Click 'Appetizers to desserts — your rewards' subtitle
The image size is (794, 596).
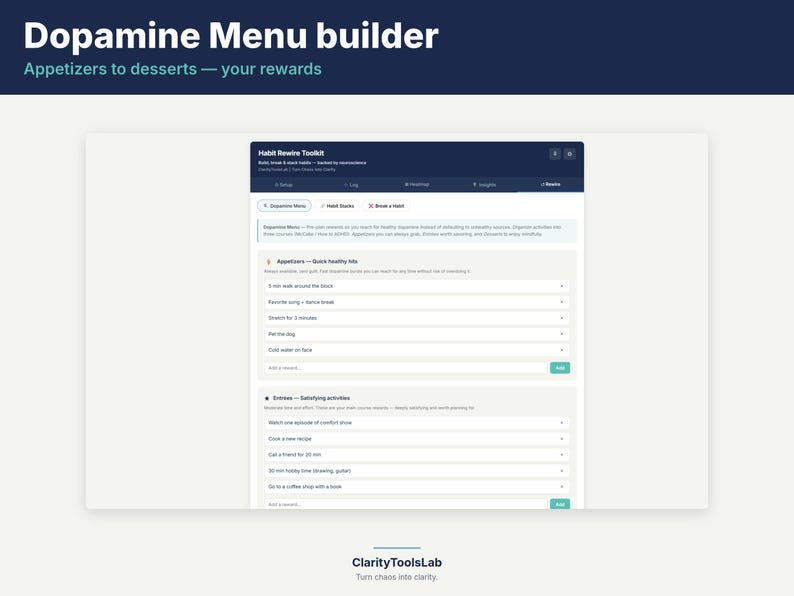coord(173,69)
